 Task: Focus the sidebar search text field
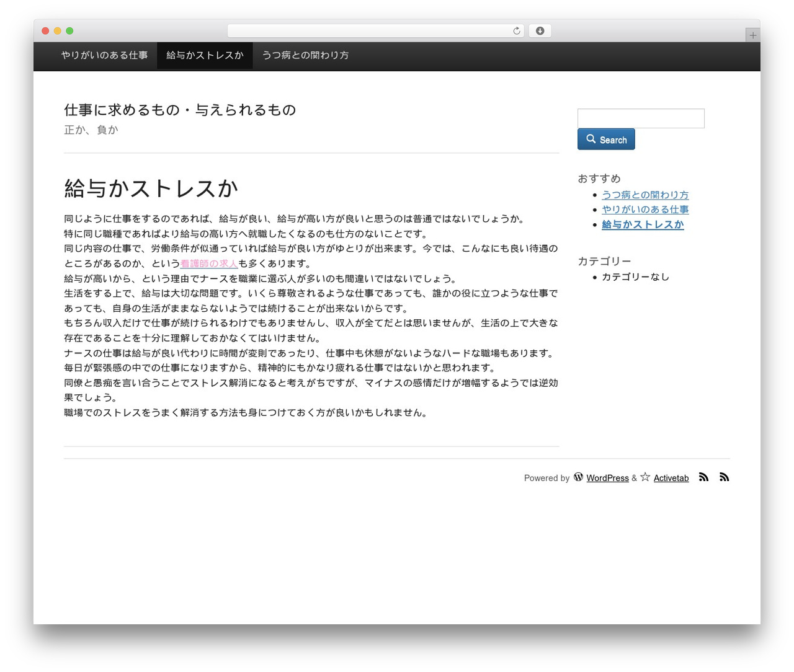pyautogui.click(x=641, y=118)
